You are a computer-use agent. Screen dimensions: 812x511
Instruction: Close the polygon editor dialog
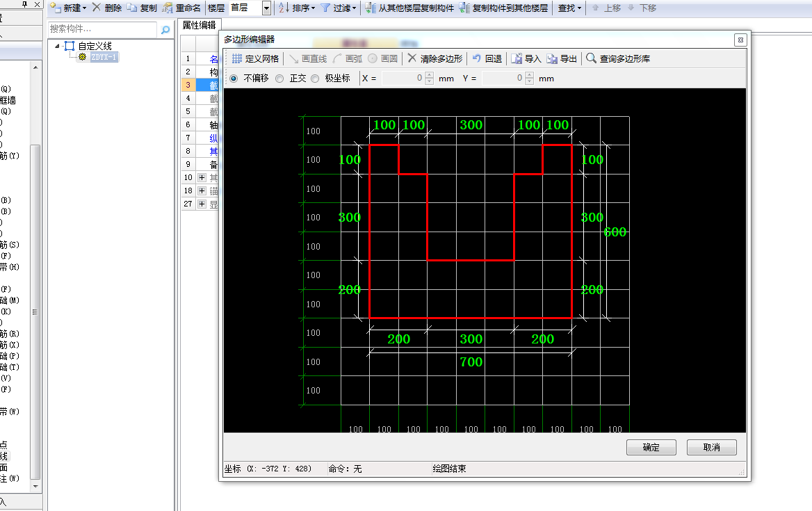[740, 40]
